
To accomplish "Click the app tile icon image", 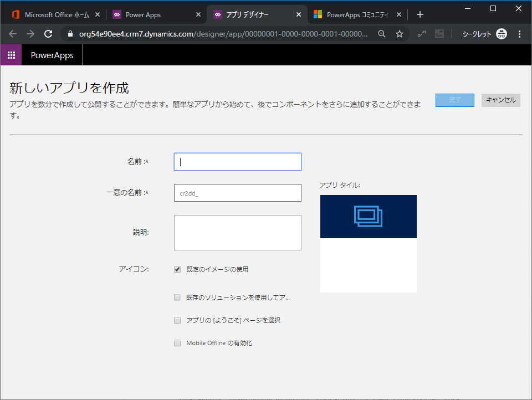I will [368, 217].
